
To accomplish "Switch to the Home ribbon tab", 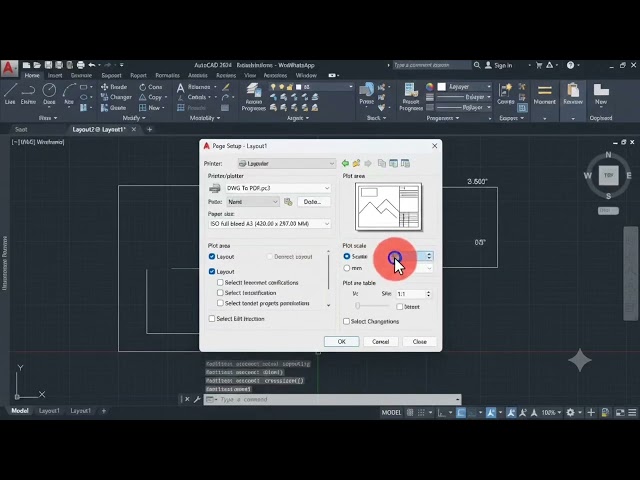I will (x=32, y=76).
